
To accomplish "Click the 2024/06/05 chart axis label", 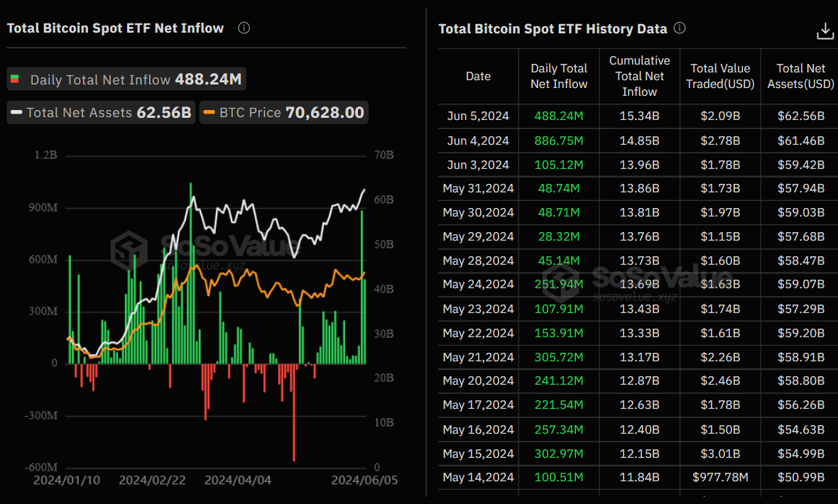I will 364,480.
